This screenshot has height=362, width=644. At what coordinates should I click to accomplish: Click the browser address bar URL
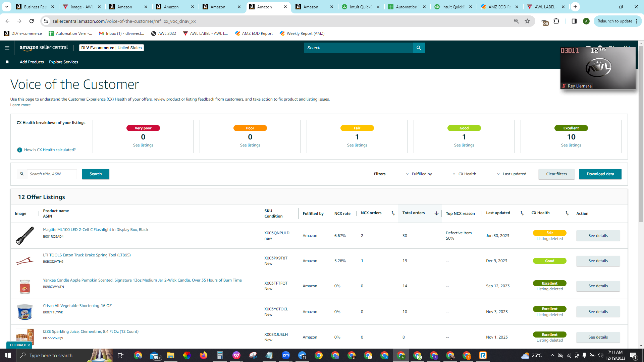click(124, 21)
